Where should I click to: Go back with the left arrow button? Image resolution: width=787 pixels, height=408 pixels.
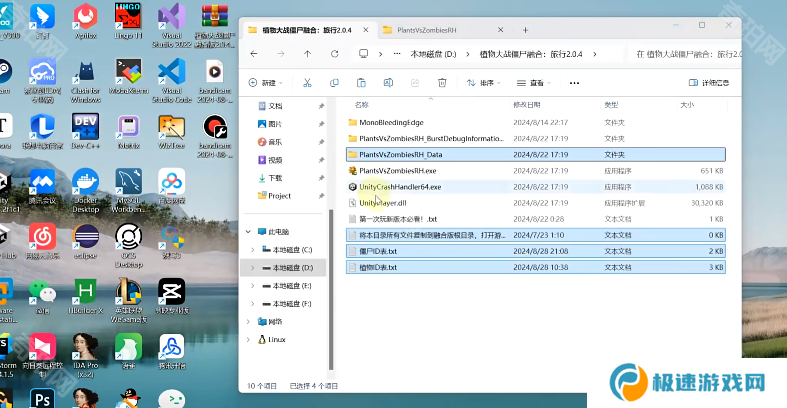(254, 54)
